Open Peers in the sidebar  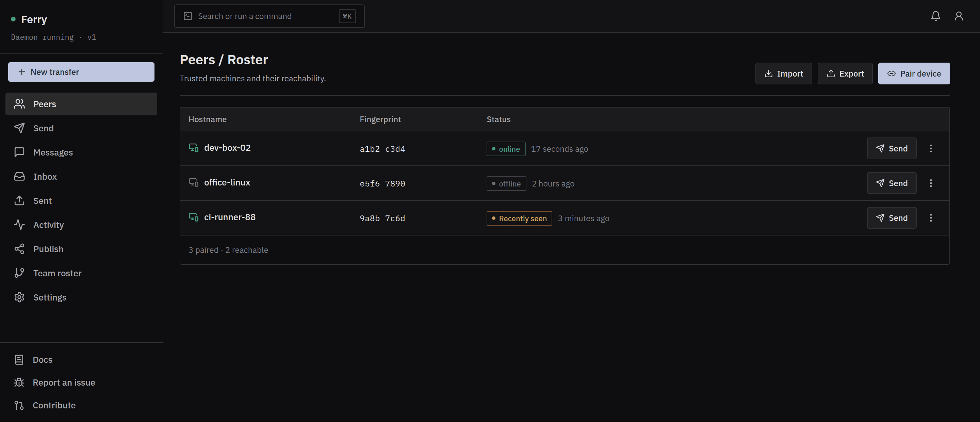click(81, 104)
